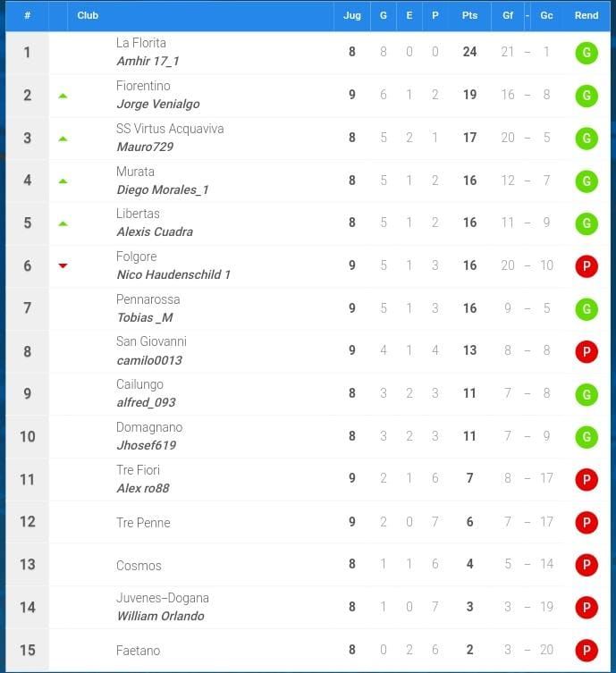The height and width of the screenshot is (673, 616).
Task: Click Folgore's red P form badge
Action: point(586,266)
